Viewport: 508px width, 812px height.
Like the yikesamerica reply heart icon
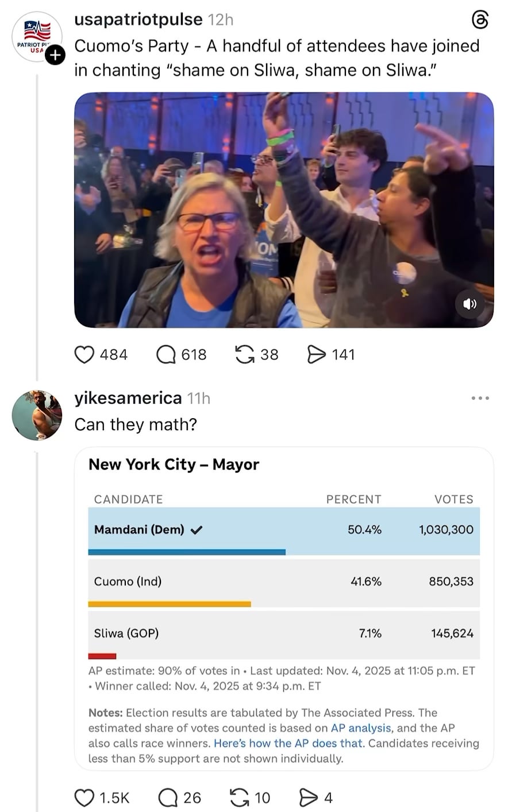click(84, 798)
